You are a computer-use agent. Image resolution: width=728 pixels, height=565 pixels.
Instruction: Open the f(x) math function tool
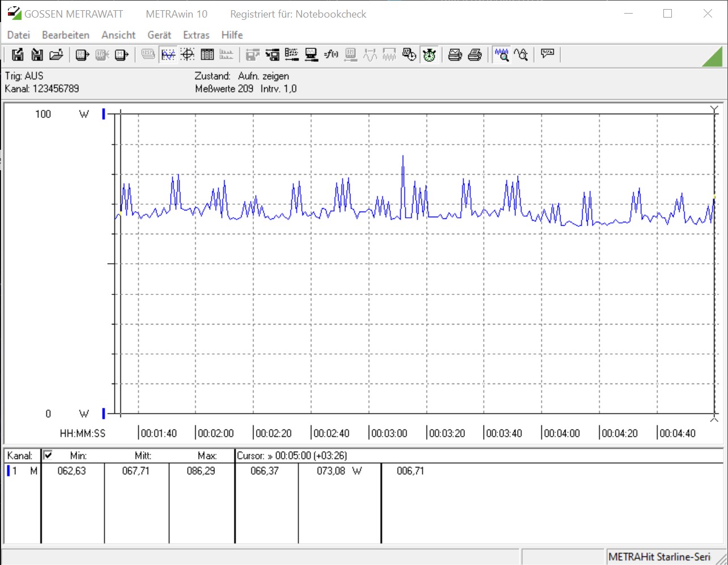tap(331, 54)
